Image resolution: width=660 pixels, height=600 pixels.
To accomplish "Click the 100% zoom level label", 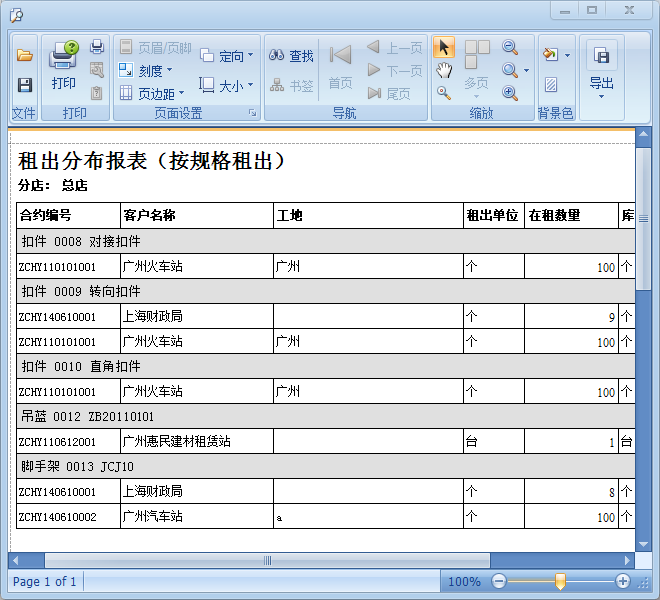I will (x=464, y=582).
